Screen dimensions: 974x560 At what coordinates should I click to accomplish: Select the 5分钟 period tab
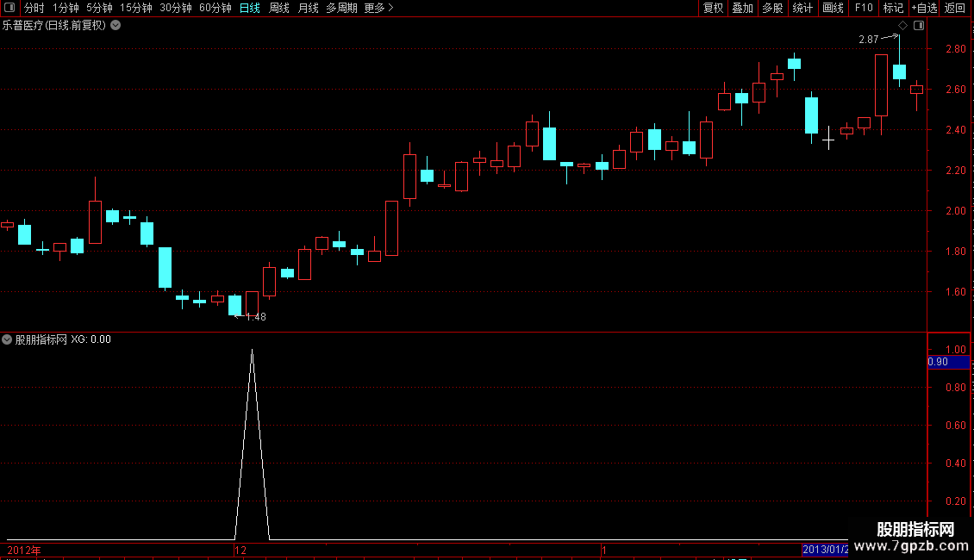[99, 8]
